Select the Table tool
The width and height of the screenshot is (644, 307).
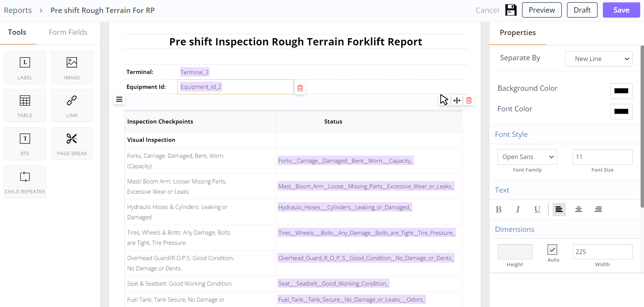click(x=25, y=106)
